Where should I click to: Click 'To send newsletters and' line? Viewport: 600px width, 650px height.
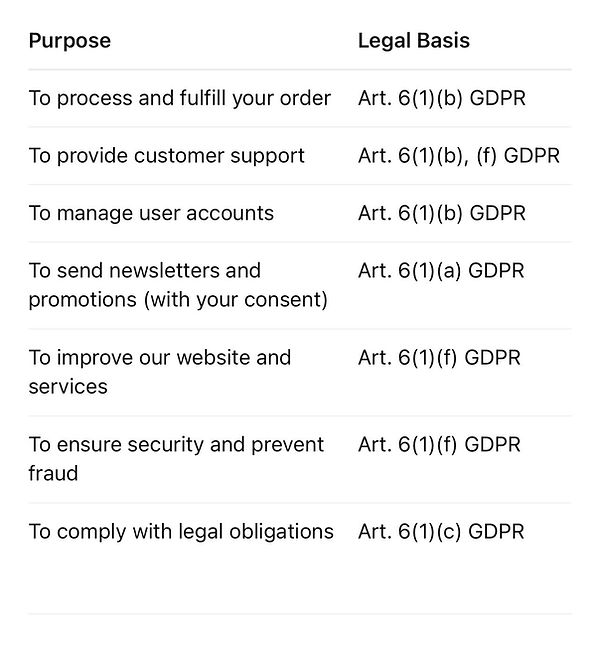(144, 271)
